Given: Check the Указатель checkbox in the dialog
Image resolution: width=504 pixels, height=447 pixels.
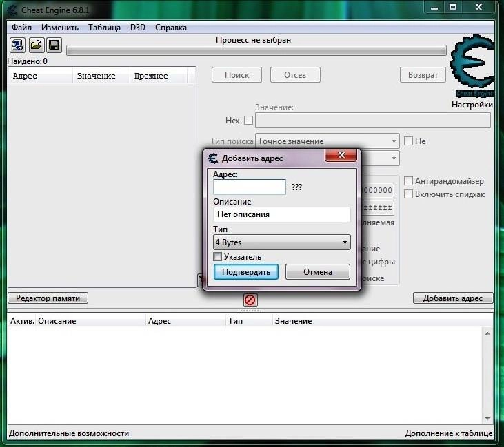Looking at the screenshot, I should (218, 257).
